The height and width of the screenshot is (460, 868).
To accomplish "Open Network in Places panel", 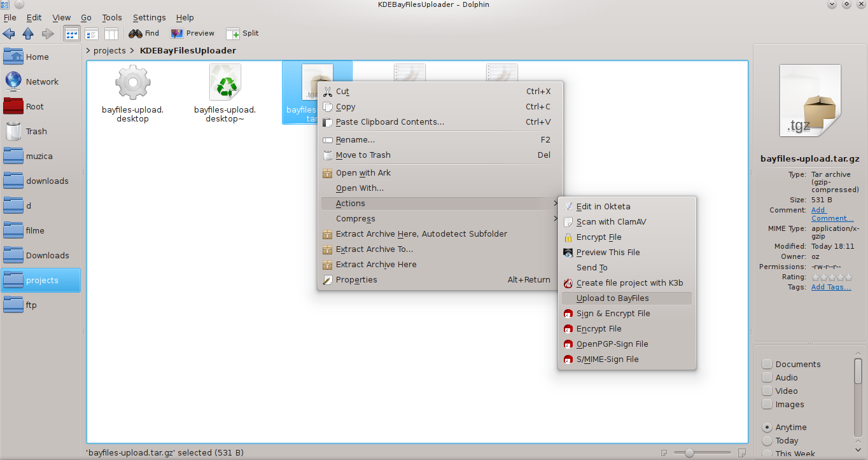I will tap(41, 81).
